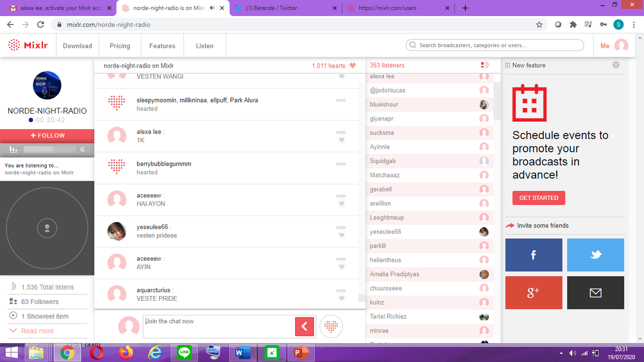Bookmark this page with the star
Screen dimensions: 644x362
click(539, 25)
